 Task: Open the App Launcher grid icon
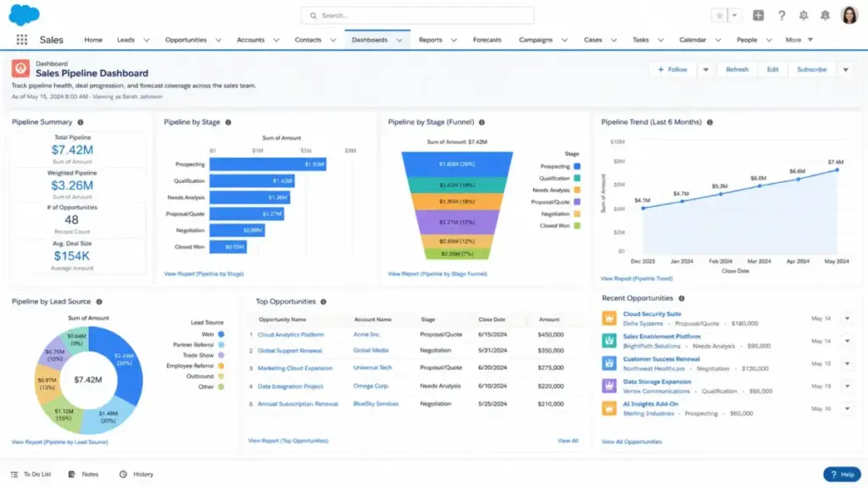coord(21,39)
